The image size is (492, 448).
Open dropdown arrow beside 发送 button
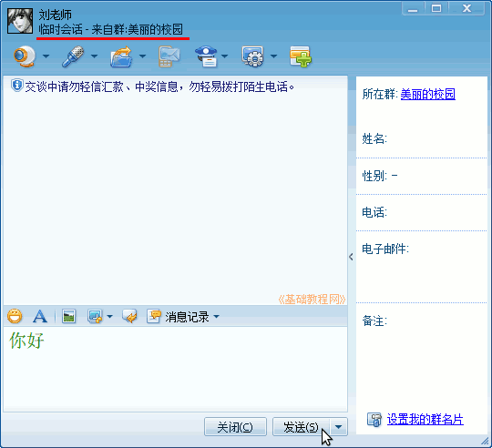[x=339, y=427]
